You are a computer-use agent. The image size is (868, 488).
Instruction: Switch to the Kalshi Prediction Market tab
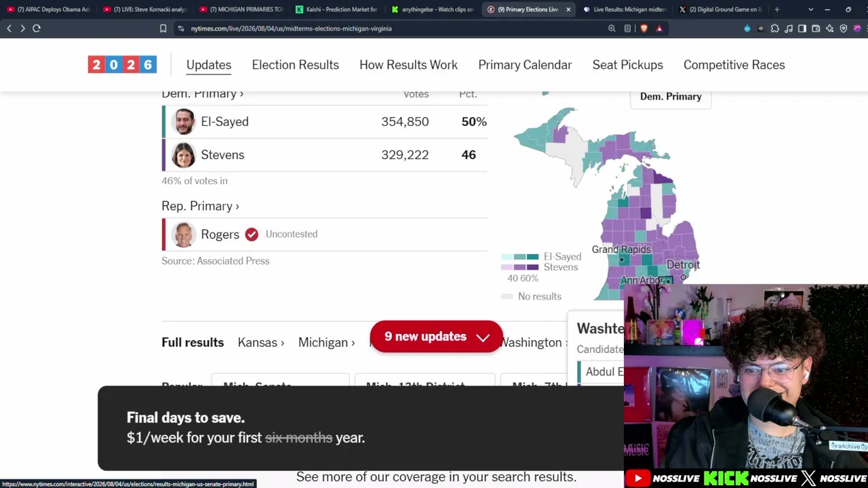click(x=337, y=9)
